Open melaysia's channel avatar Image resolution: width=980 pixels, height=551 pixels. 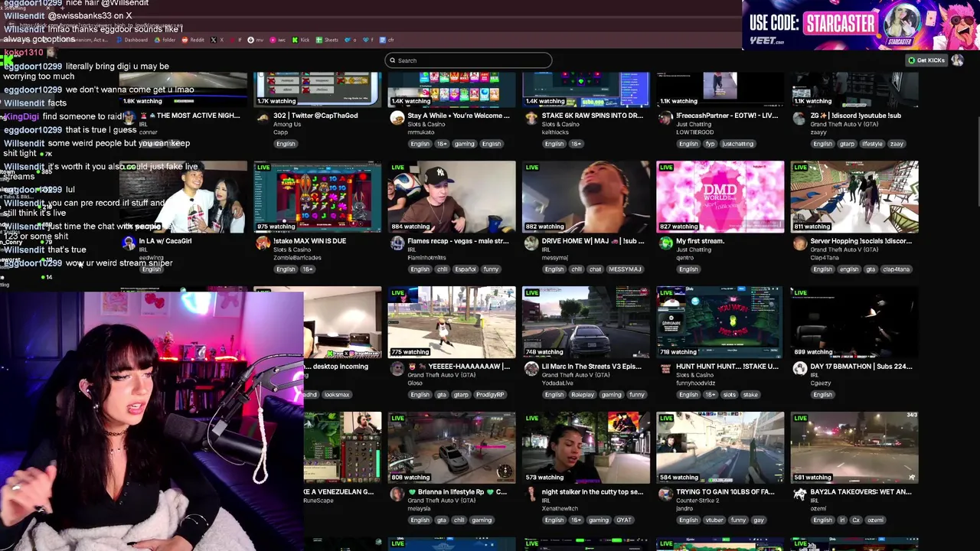[397, 494]
